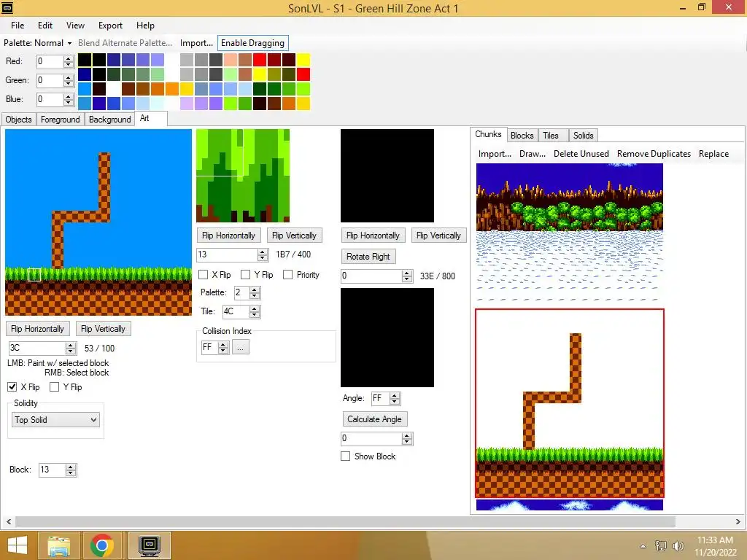Switch to the Solids tab
Viewport: 747px width, 560px height.
(583, 136)
